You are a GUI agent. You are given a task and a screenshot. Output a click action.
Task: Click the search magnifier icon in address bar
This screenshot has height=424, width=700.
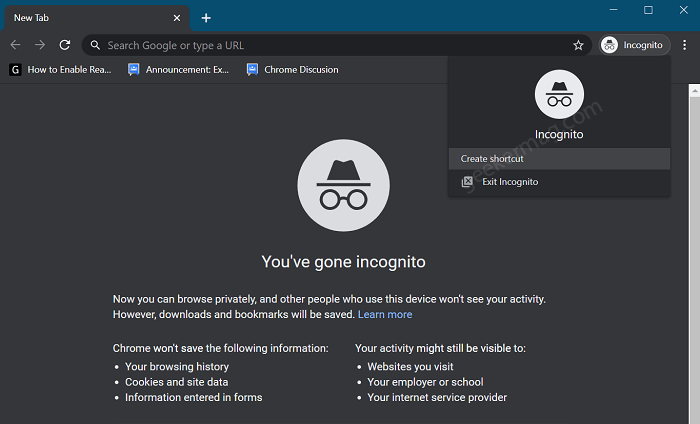tap(95, 45)
